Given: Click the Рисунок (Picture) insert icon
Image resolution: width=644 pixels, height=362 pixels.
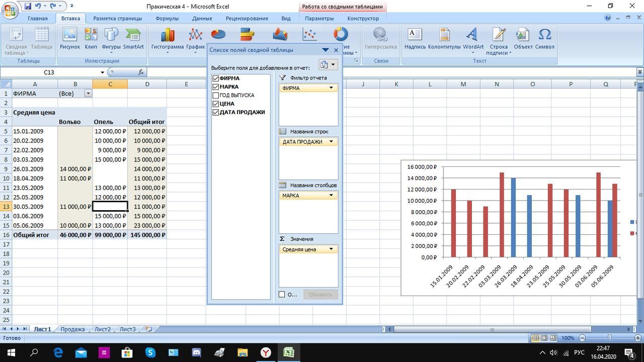Looking at the screenshot, I should (69, 39).
